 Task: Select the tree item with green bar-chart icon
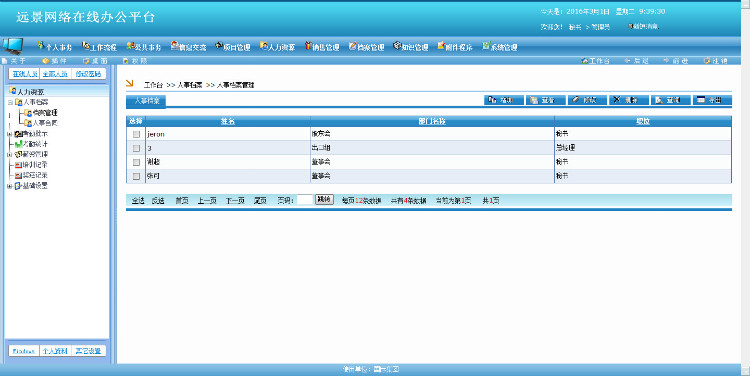31,144
